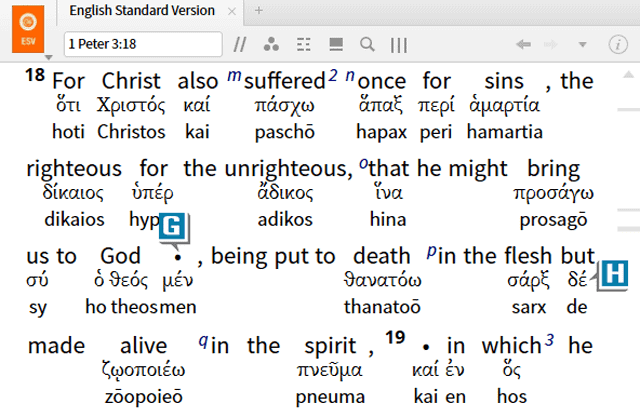Open the visual filters icon
This screenshot has width=640, height=417.
[270, 44]
